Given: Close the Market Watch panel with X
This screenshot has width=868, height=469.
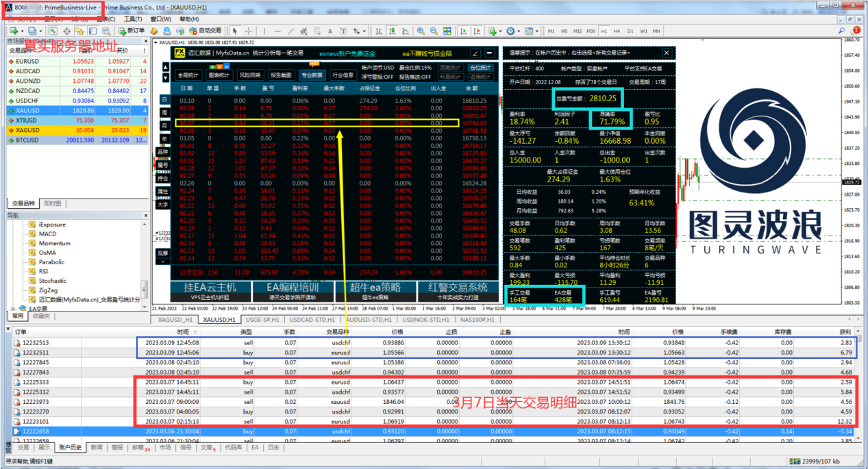Looking at the screenshot, I should 145,40.
